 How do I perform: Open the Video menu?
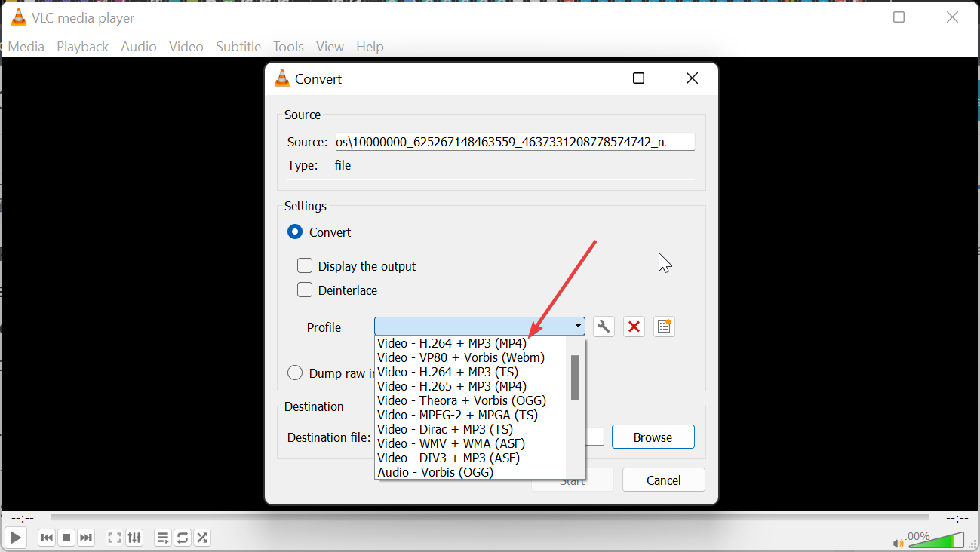click(x=186, y=47)
